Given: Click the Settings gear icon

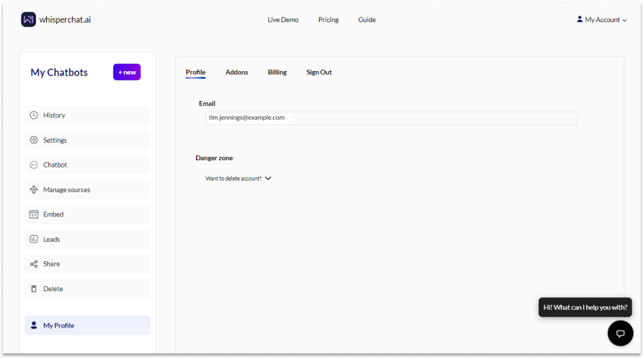Looking at the screenshot, I should pyautogui.click(x=34, y=140).
